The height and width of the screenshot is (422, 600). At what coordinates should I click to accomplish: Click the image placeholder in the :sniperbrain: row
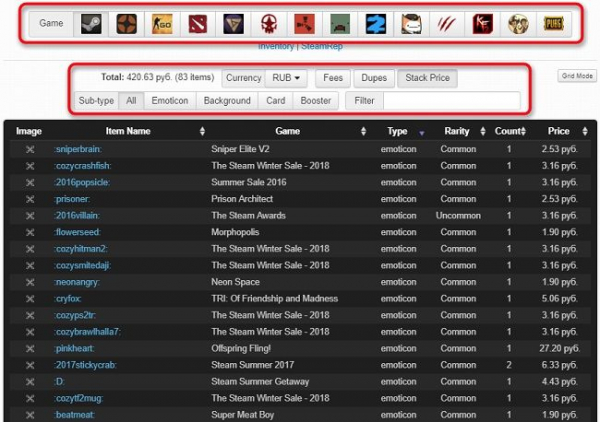(x=30, y=149)
